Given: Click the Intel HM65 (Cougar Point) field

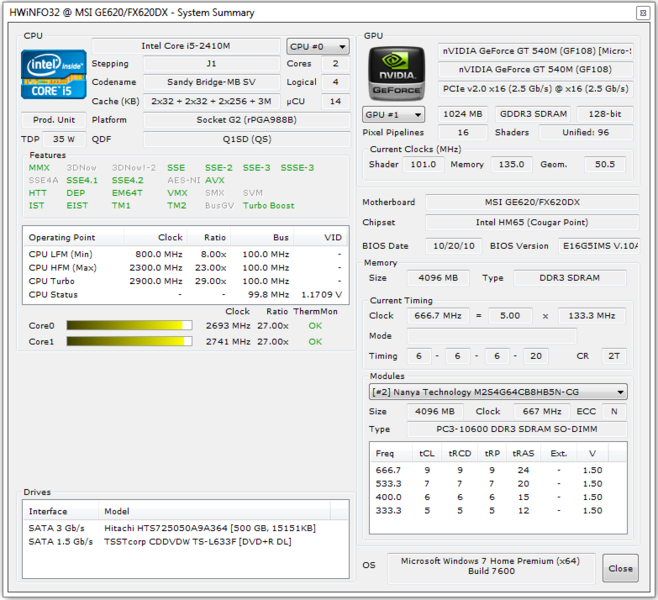Looking at the screenshot, I should (533, 222).
